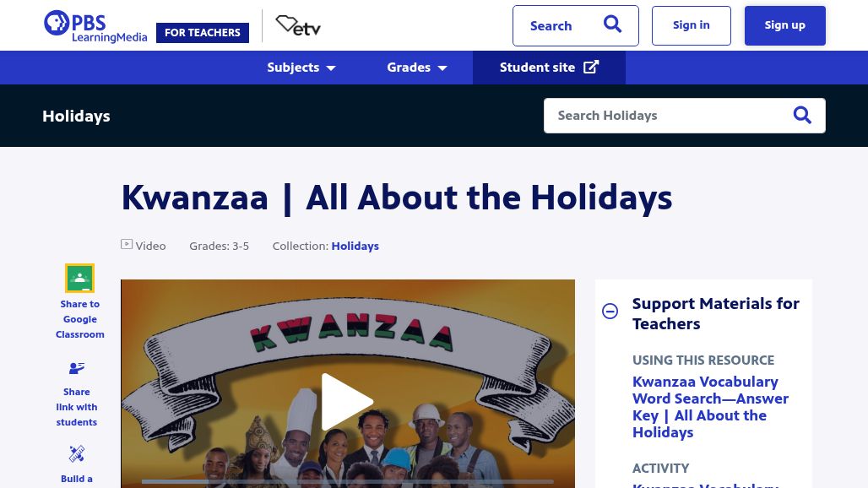
Task: Click the Google Classroom share icon
Action: click(79, 278)
